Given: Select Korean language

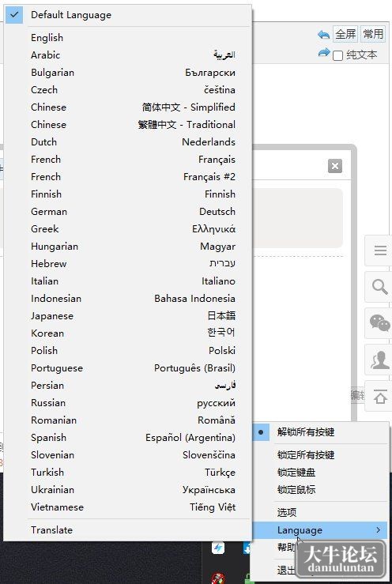Looking at the screenshot, I should (x=128, y=333).
